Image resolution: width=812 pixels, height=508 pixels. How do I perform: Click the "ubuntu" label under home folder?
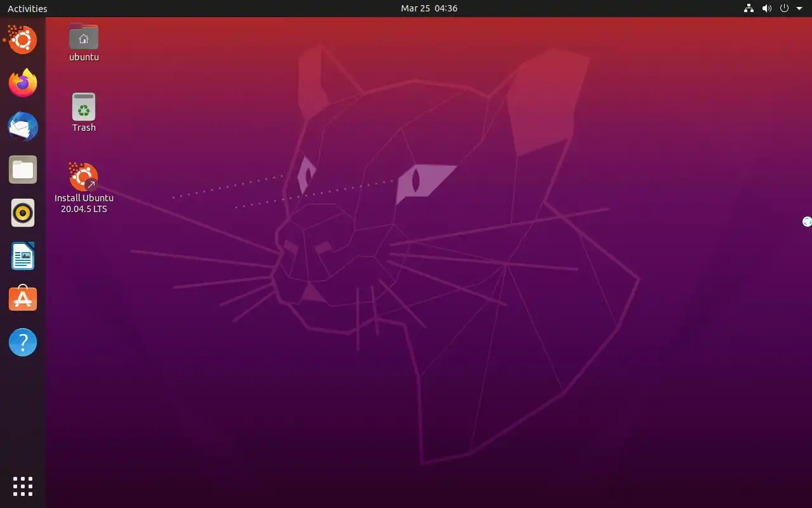point(84,57)
